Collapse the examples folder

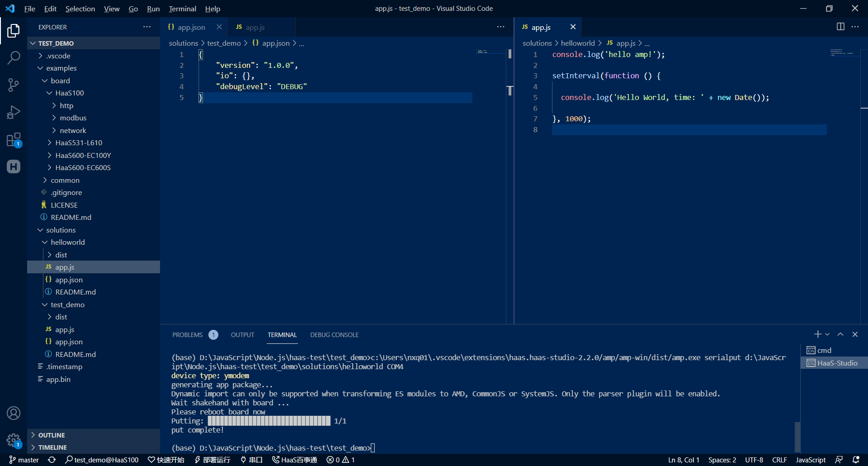[x=94, y=68]
